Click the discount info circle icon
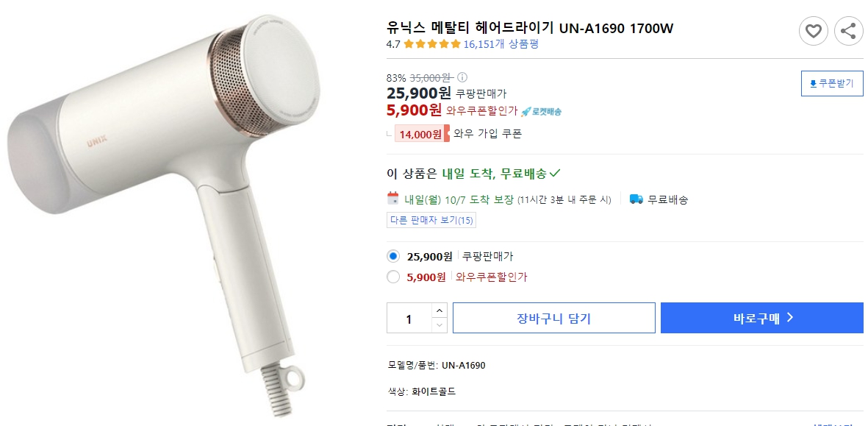 [461, 77]
